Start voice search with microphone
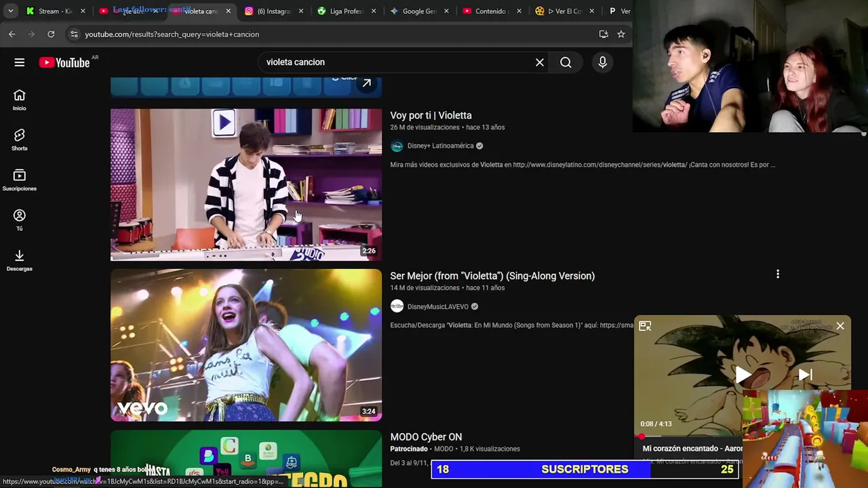 click(x=603, y=62)
